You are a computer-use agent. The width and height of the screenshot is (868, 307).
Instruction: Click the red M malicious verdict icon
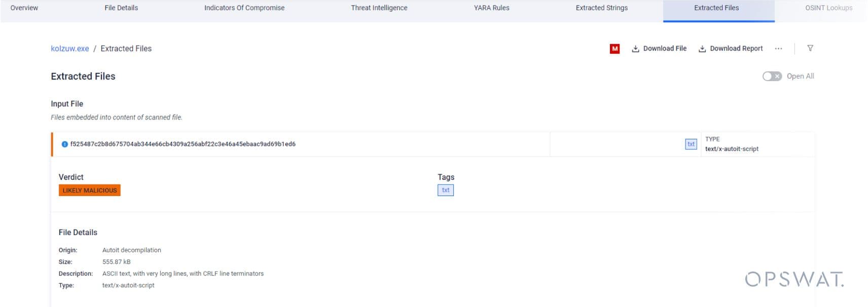614,49
